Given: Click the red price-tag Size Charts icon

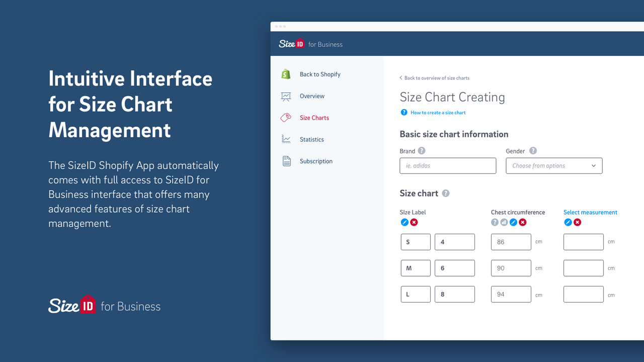Looking at the screenshot, I should tap(286, 117).
